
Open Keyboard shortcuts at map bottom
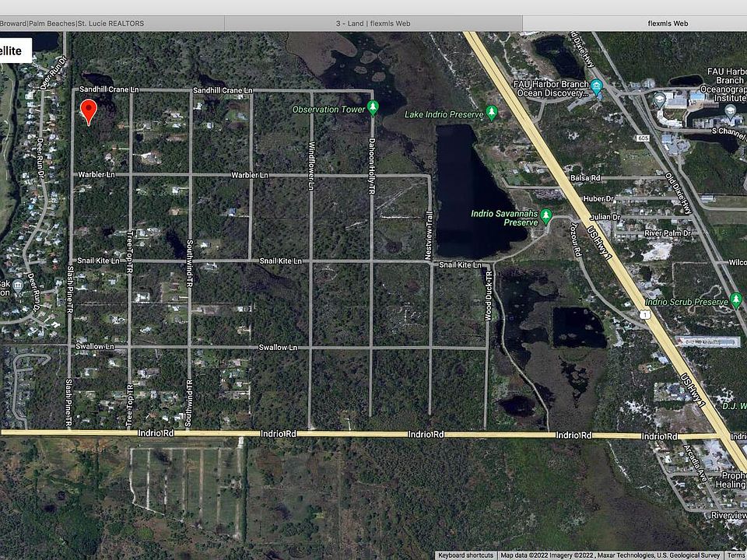coord(465,555)
